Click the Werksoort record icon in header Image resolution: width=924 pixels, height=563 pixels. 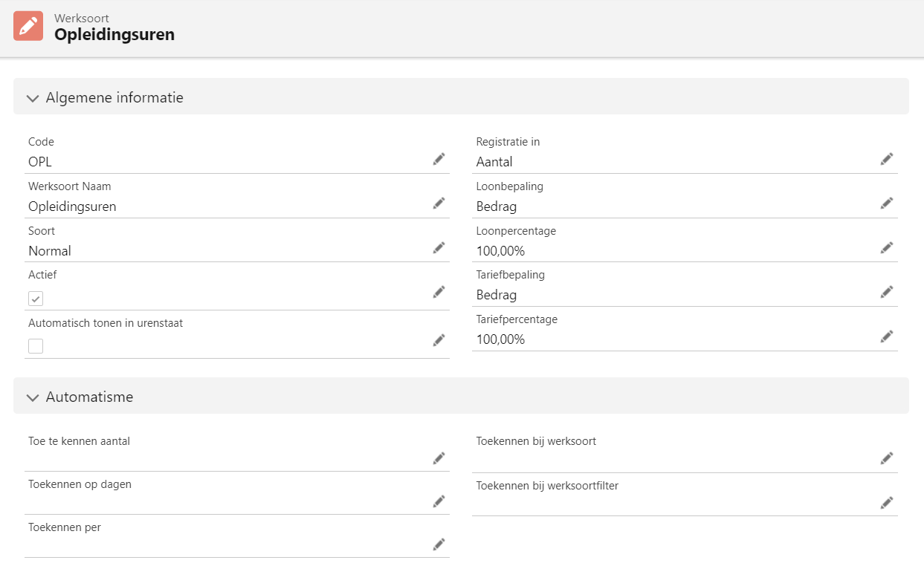(x=28, y=26)
